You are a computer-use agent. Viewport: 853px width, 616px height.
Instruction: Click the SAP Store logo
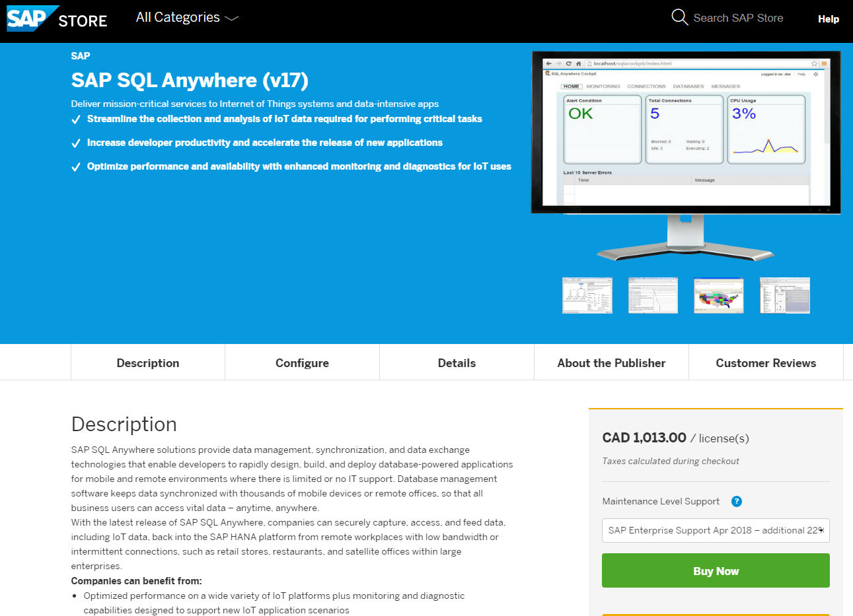[57, 18]
